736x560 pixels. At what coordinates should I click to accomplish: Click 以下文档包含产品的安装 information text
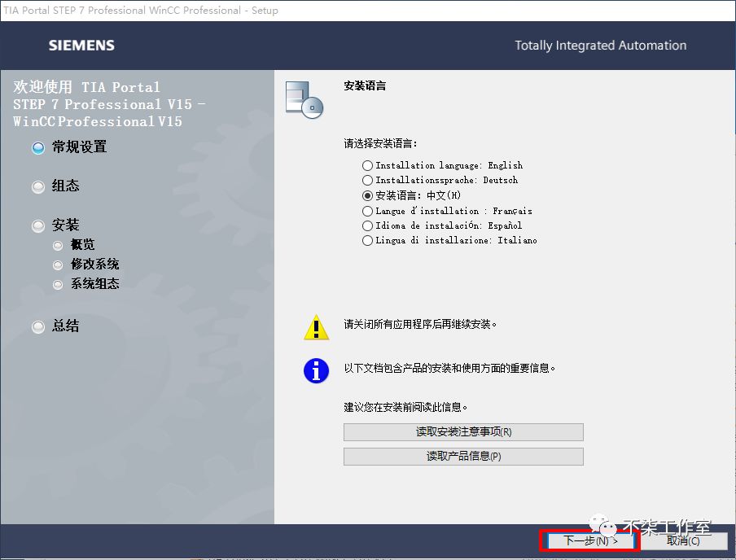[449, 368]
